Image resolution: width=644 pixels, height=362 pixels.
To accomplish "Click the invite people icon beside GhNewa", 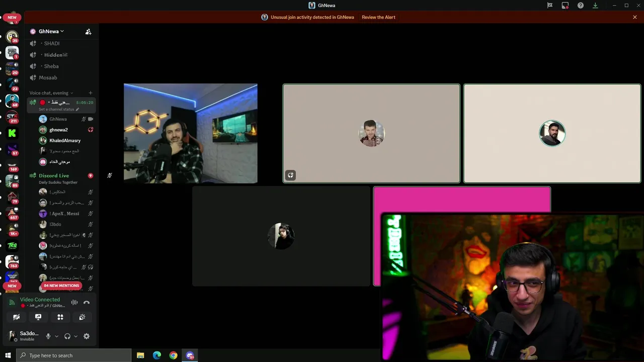I will 88,32.
